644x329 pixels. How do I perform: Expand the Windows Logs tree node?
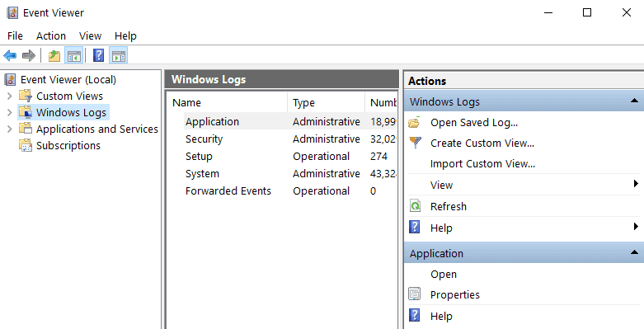10,112
